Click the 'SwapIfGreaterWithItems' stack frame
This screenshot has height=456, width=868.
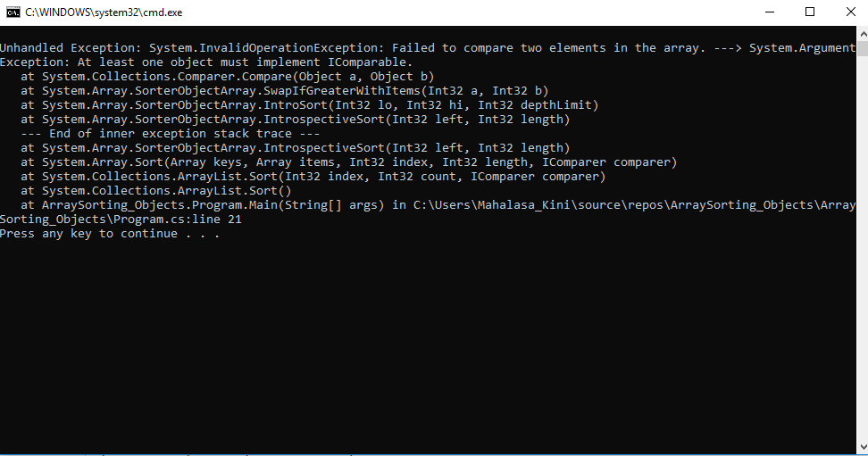pos(341,91)
